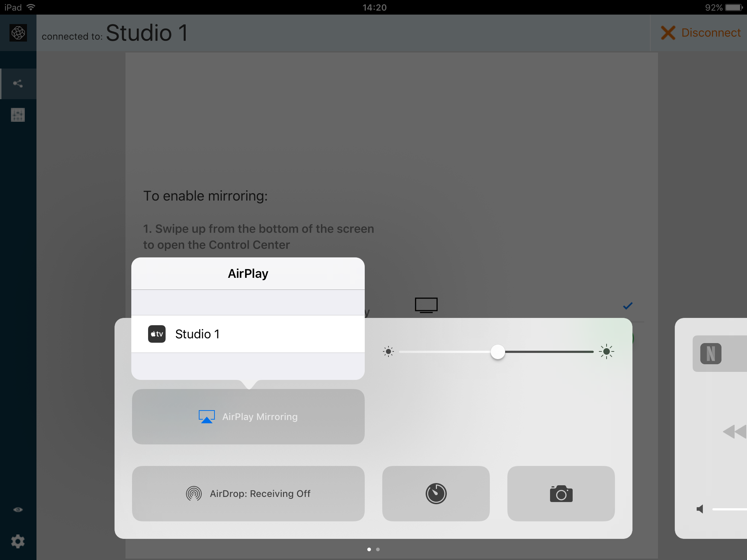The height and width of the screenshot is (560, 747).
Task: Open the Timer control in Control Center
Action: [x=436, y=494]
